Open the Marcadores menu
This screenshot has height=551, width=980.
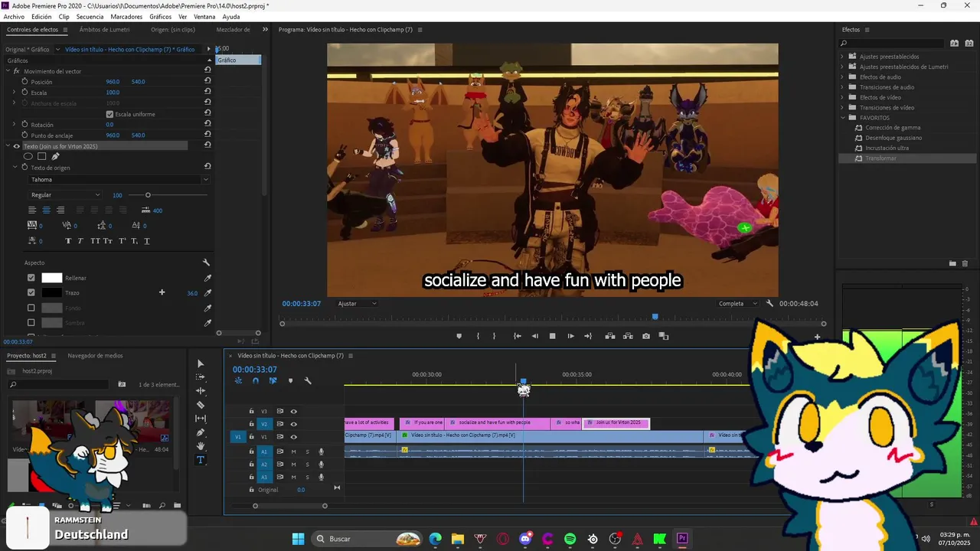click(126, 16)
